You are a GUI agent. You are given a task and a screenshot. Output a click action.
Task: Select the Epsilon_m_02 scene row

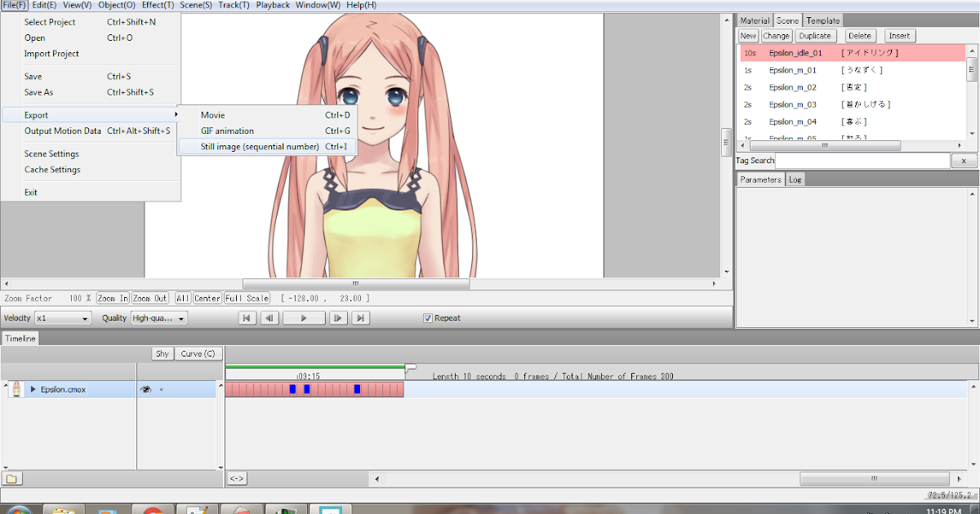(x=792, y=86)
